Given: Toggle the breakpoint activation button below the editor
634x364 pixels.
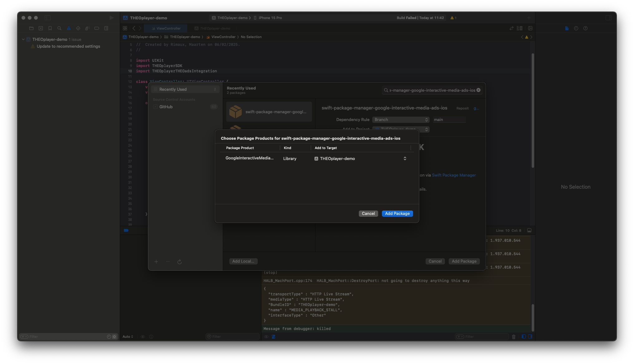Looking at the screenshot, I should pos(126,230).
